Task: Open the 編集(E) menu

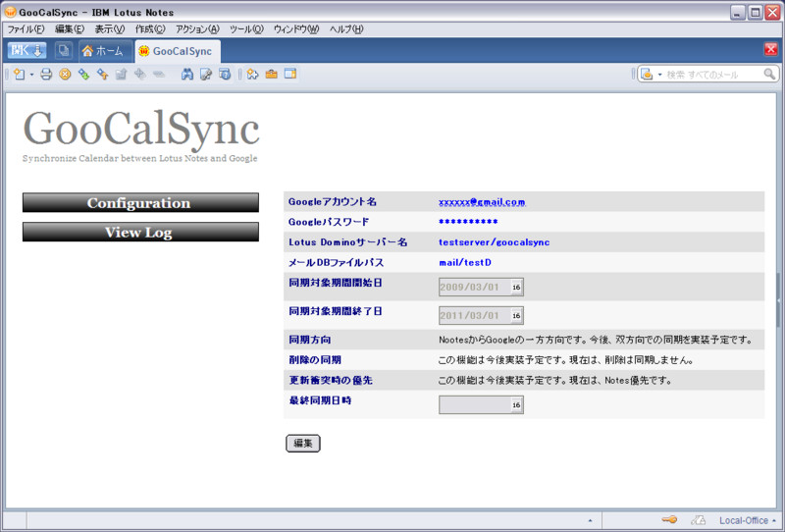Action: pyautogui.click(x=70, y=29)
